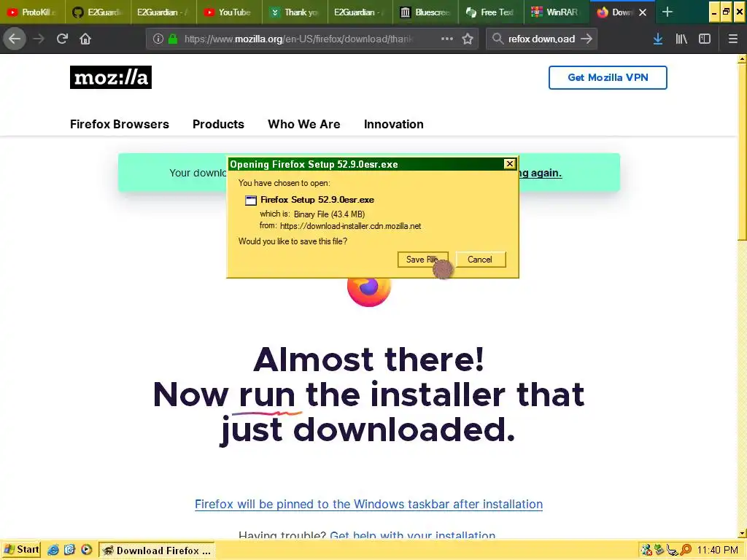Click the Outlook Express quick launch icon

pyautogui.click(x=69, y=550)
